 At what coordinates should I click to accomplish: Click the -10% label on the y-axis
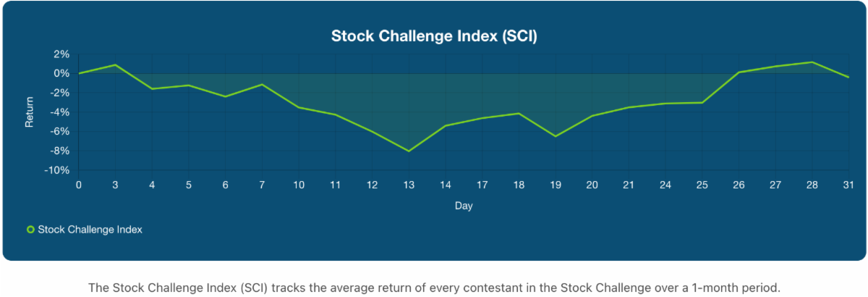[x=56, y=170]
